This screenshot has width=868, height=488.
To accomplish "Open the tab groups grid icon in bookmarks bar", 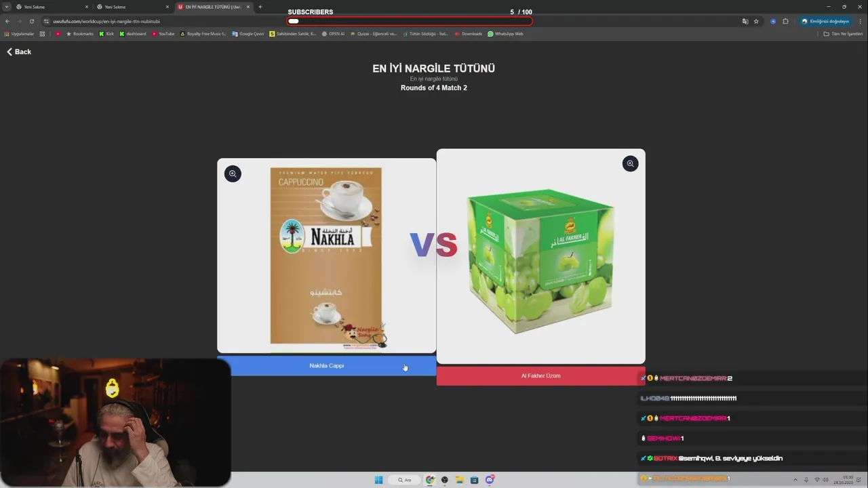I will (x=42, y=34).
